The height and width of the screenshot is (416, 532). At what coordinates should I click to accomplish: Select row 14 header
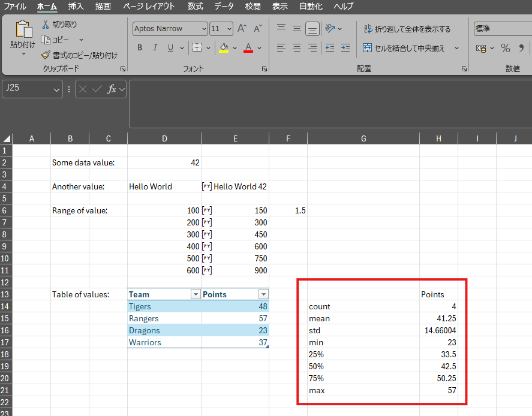(5, 306)
